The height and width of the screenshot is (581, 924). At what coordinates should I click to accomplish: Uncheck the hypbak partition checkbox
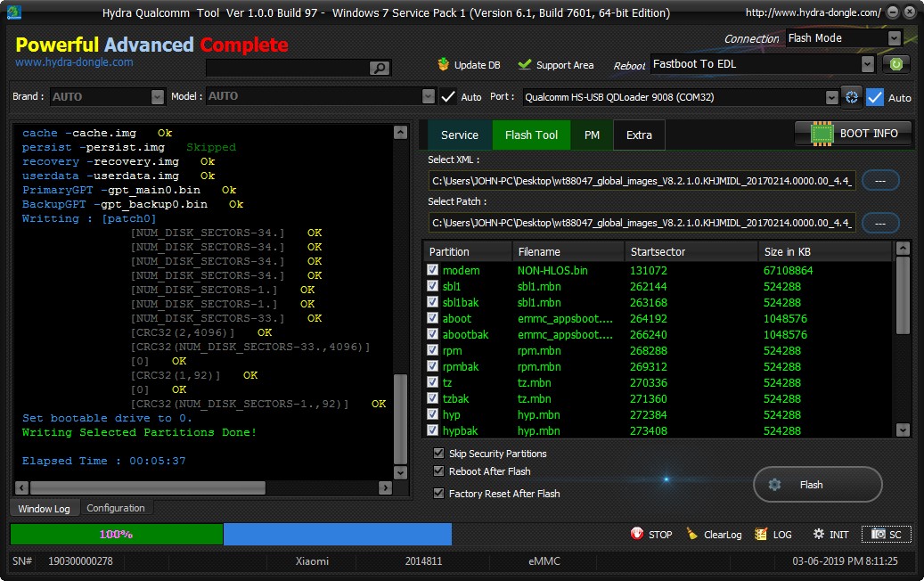(432, 430)
